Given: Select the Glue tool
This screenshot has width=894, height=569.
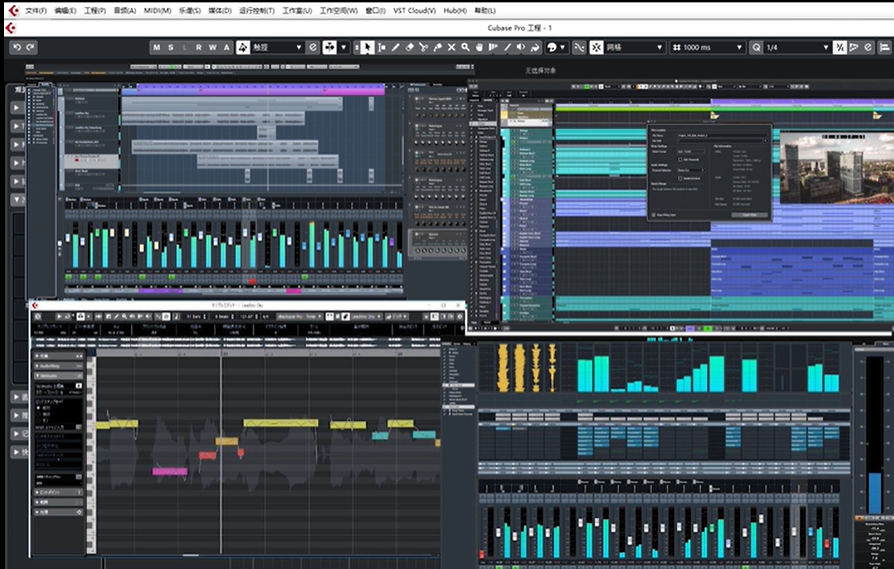Looking at the screenshot, I should coord(437,47).
